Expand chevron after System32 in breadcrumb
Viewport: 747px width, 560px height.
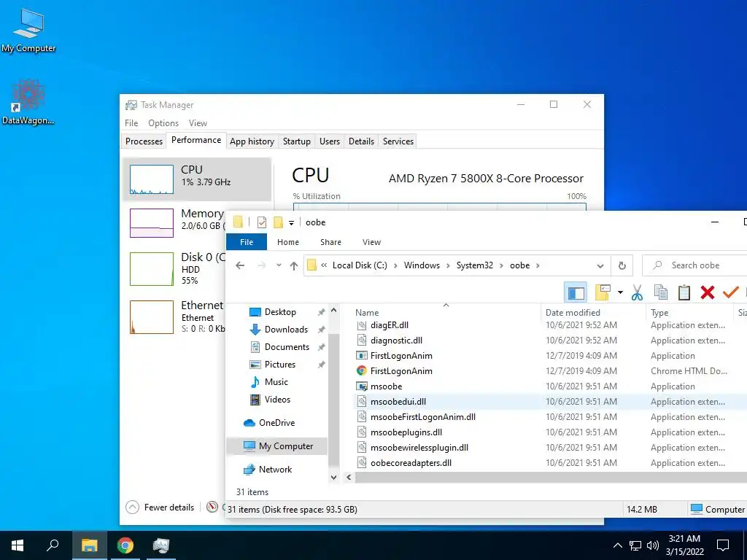click(x=501, y=265)
